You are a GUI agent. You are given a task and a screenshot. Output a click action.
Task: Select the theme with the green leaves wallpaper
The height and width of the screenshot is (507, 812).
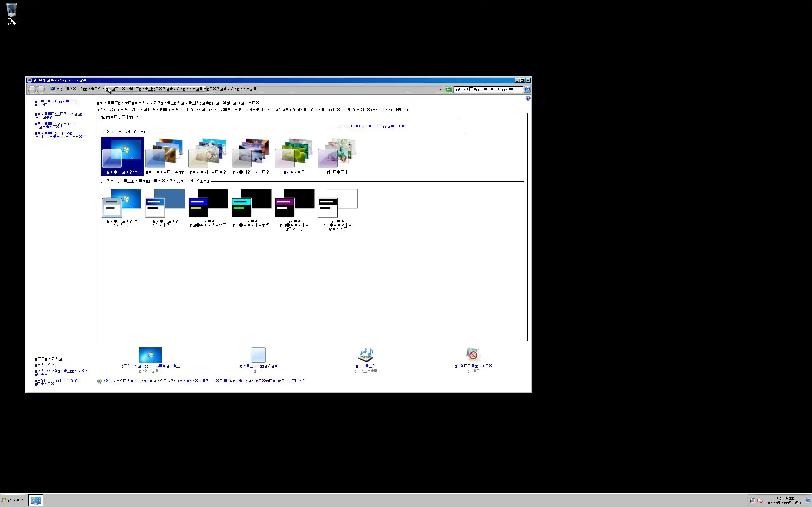(294, 154)
